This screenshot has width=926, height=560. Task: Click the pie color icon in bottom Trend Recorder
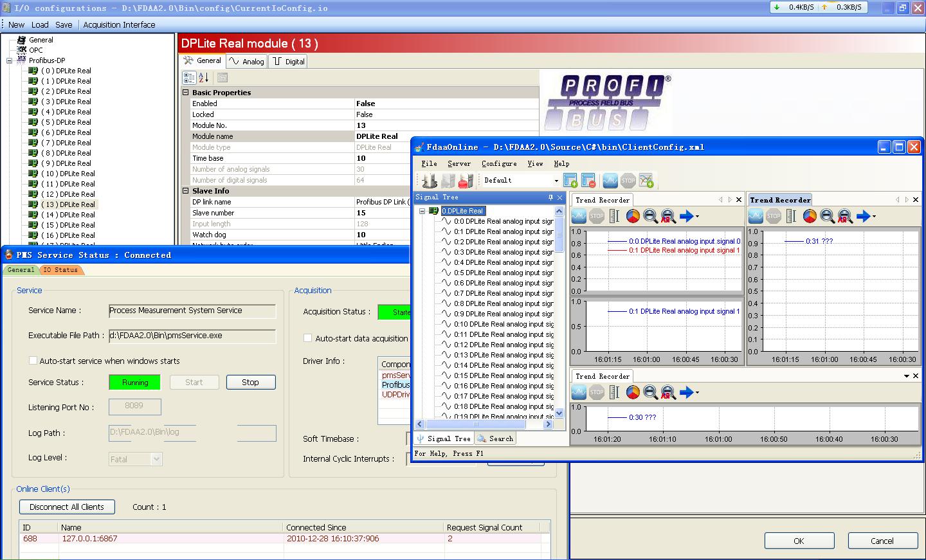(x=633, y=392)
